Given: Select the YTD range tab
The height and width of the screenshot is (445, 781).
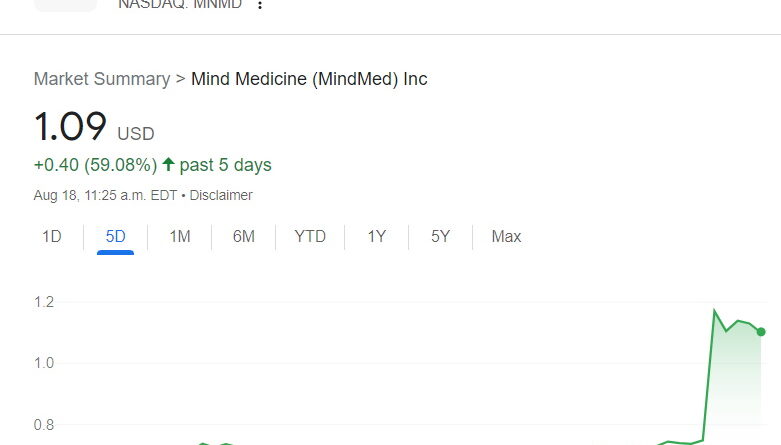Looking at the screenshot, I should [310, 237].
